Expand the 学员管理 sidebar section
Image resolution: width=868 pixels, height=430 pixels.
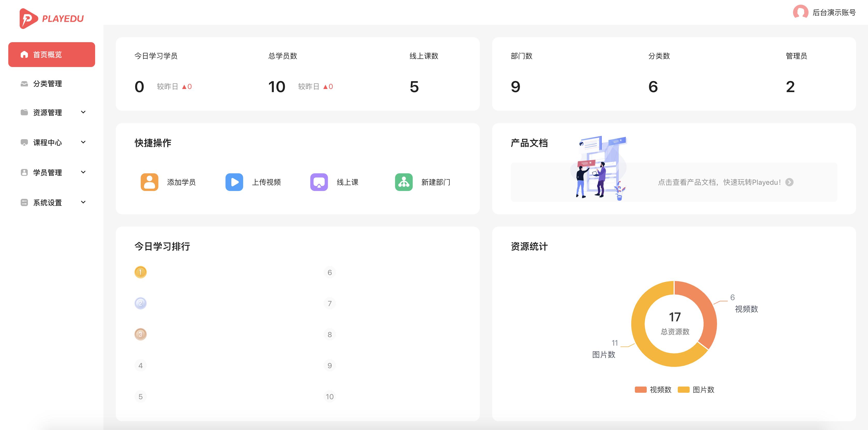(47, 172)
